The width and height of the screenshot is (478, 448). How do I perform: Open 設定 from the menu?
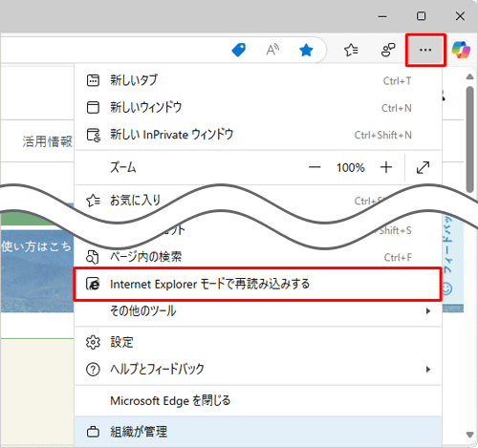pyautogui.click(x=258, y=342)
